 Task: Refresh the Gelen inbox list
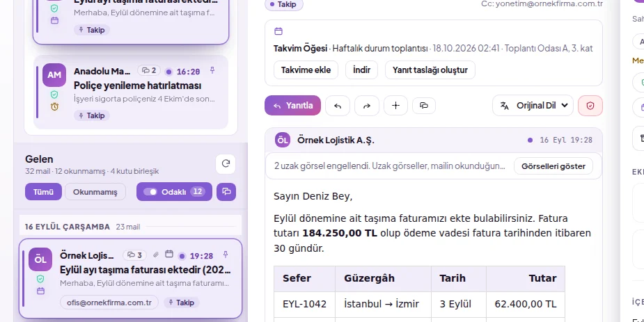(226, 164)
